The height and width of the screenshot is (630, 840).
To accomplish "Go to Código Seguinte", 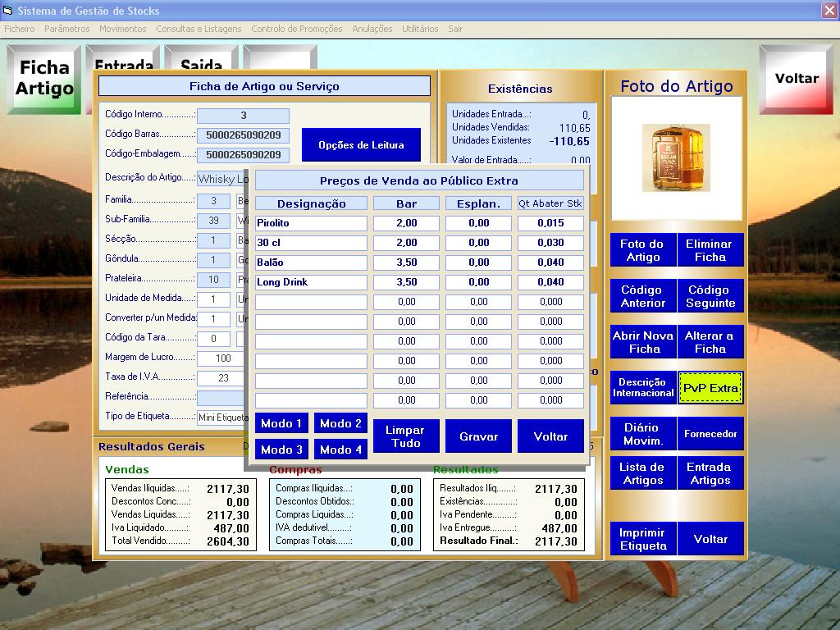I will (710, 296).
